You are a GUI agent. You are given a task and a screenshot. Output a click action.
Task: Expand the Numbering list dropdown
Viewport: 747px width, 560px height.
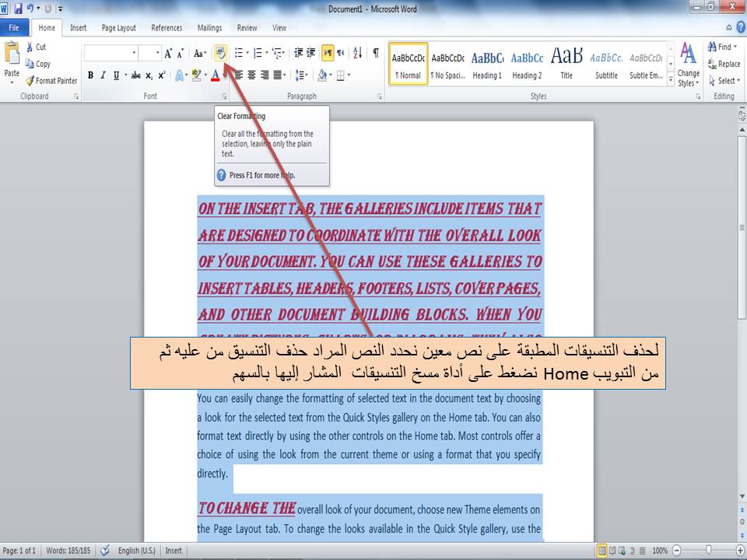266,53
